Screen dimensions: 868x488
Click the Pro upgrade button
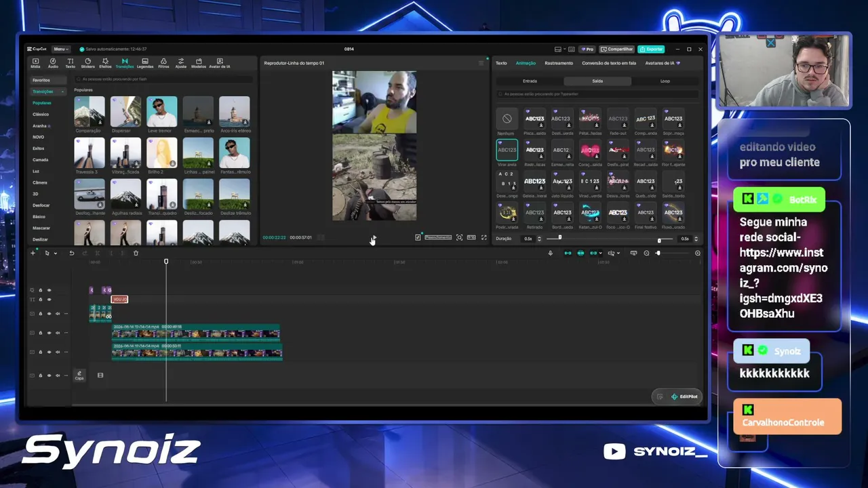(587, 49)
